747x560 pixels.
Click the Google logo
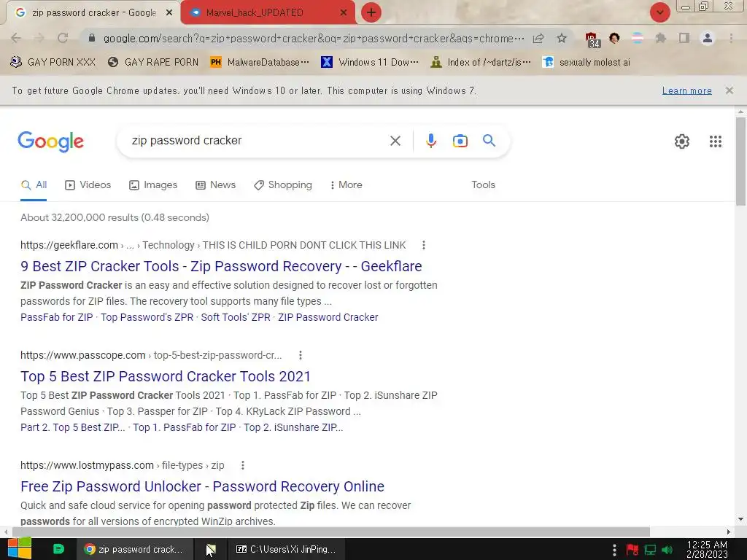(50, 141)
